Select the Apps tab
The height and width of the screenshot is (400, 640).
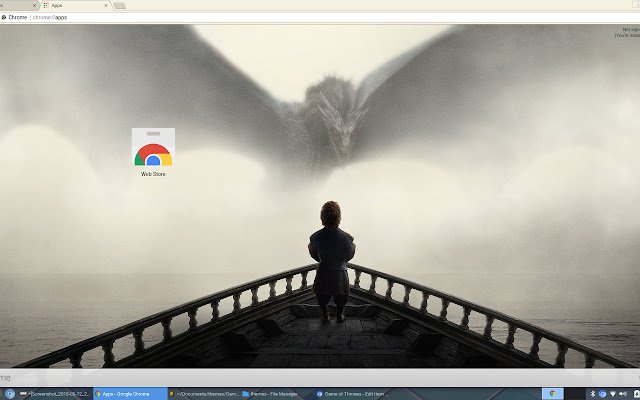click(75, 5)
